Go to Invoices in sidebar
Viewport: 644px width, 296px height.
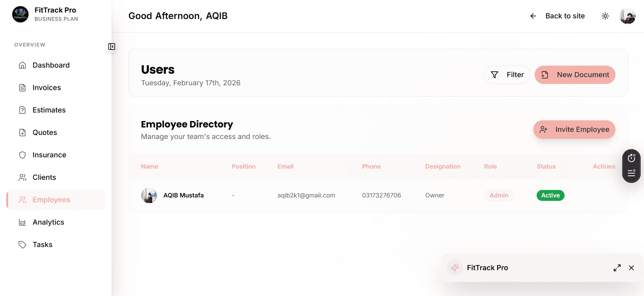pyautogui.click(x=56, y=88)
